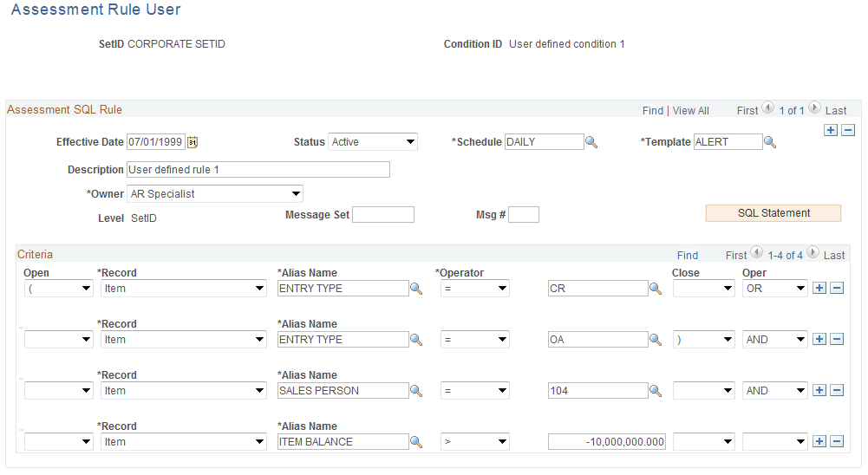Image resolution: width=868 pixels, height=475 pixels.
Task: Add a new Assessment SQL Rule row
Action: point(831,130)
